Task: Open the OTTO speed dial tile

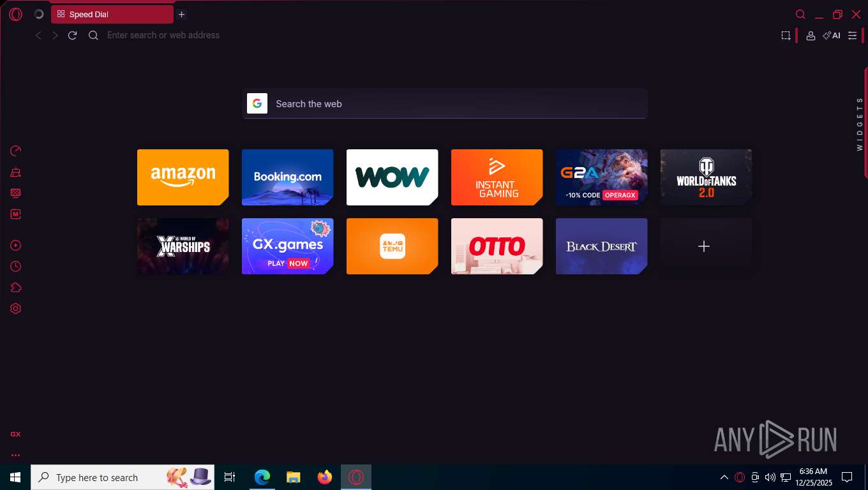Action: point(497,246)
